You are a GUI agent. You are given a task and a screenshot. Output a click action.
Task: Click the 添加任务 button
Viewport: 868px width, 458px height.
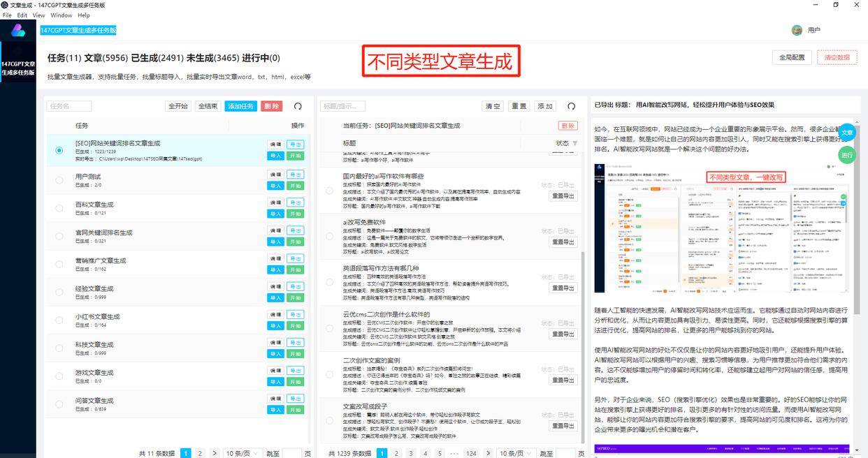tap(241, 106)
